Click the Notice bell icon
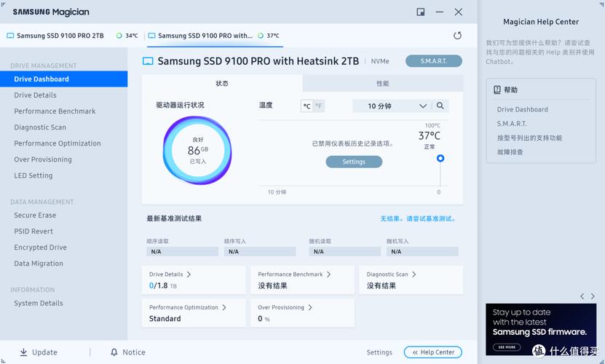 114,352
